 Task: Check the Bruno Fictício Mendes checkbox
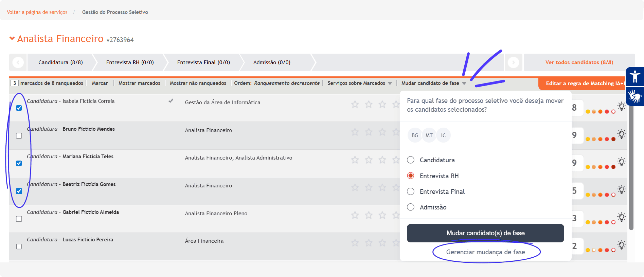[x=19, y=136]
